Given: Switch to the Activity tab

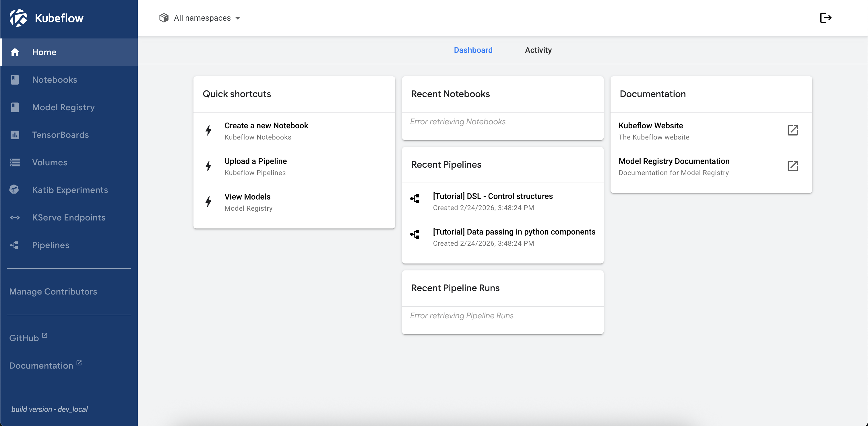Looking at the screenshot, I should (x=538, y=50).
